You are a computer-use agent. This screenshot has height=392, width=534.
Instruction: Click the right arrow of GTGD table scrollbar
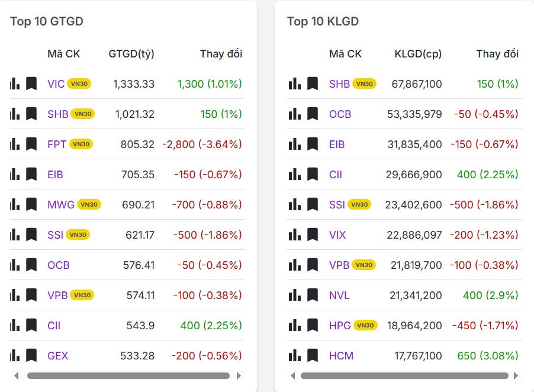click(x=239, y=375)
